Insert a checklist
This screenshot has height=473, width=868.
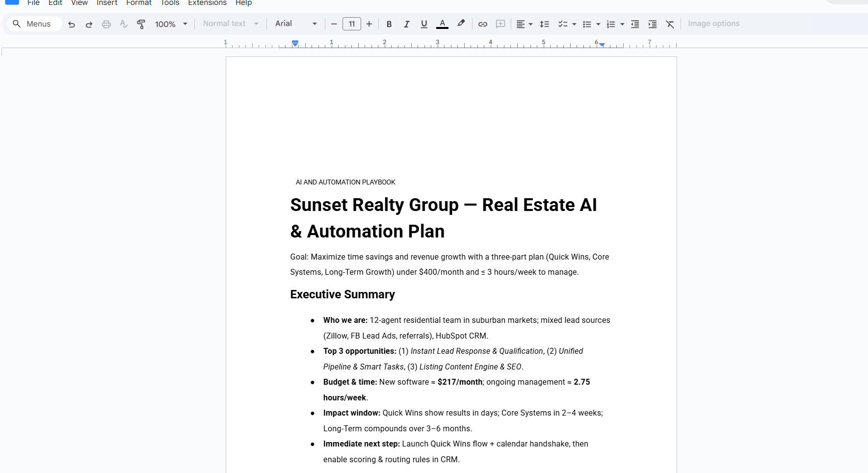[563, 24]
